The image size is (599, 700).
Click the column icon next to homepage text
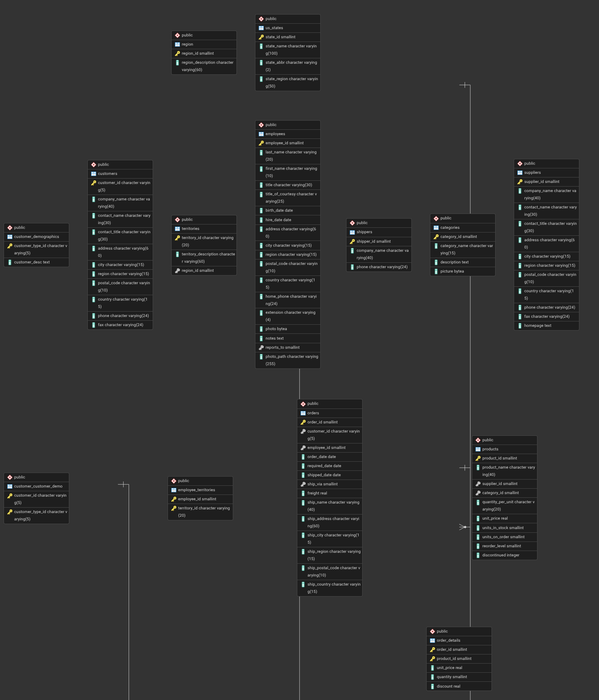click(520, 326)
